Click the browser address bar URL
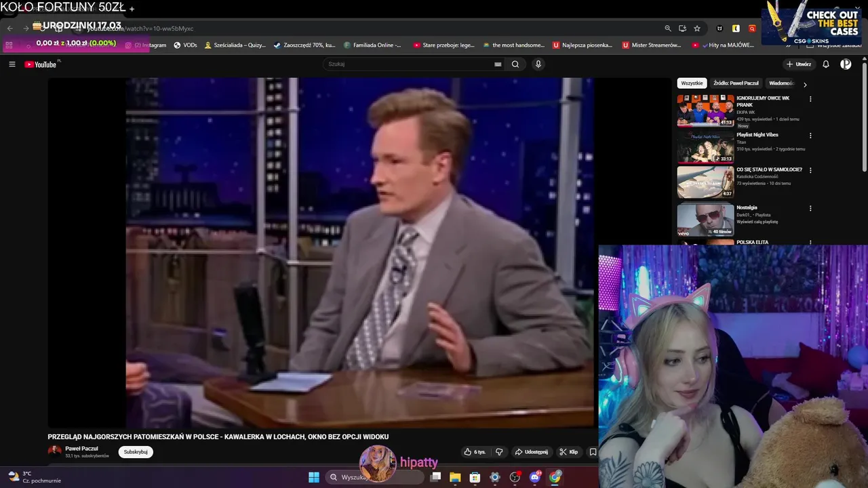This screenshot has width=868, height=488. [x=140, y=28]
